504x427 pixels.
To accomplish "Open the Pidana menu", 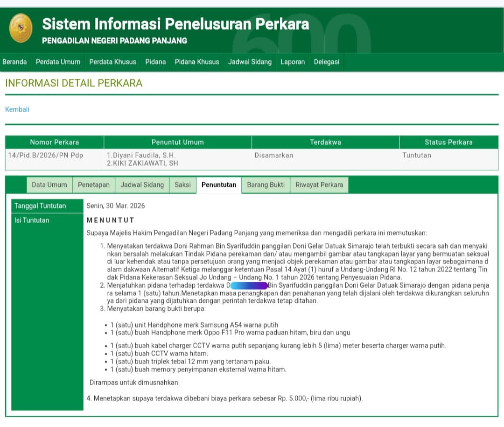I will click(155, 62).
